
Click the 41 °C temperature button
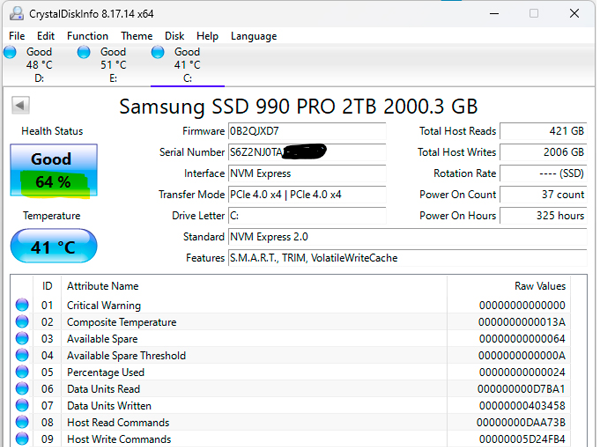click(x=54, y=246)
